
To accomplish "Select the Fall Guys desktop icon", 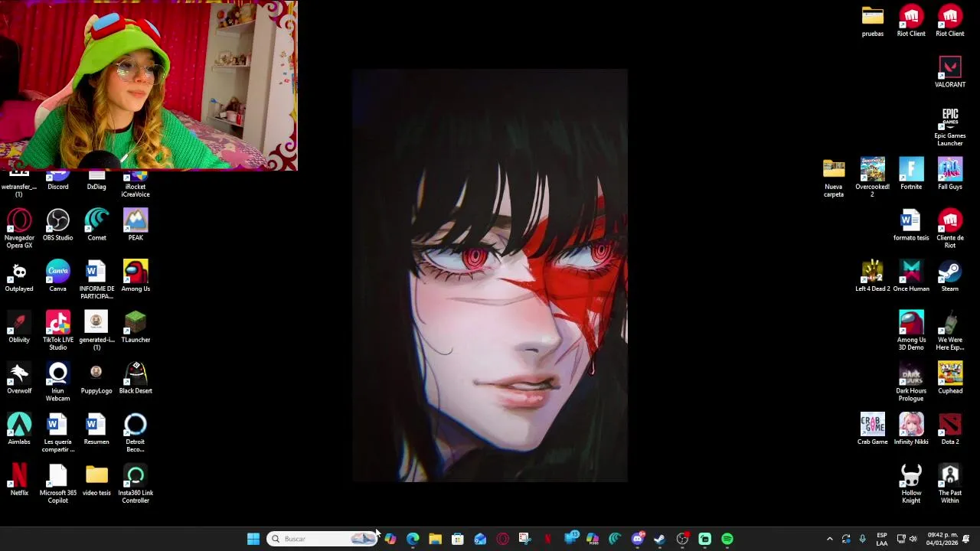I will click(x=949, y=174).
